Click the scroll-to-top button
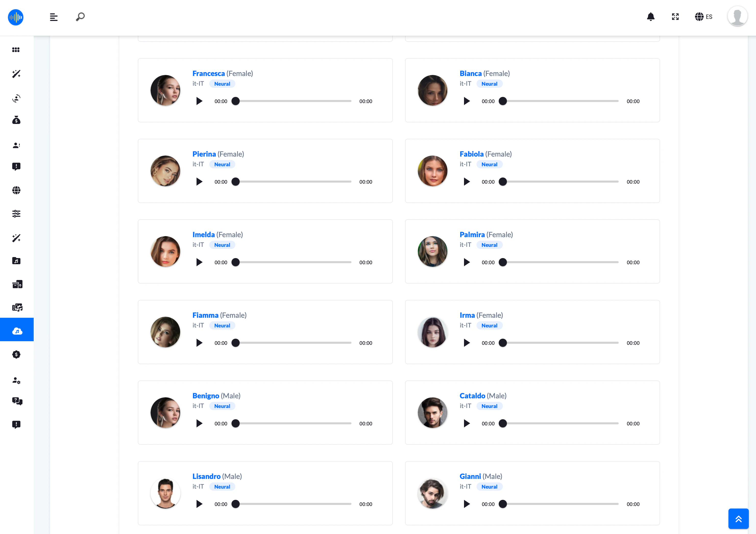The width and height of the screenshot is (756, 534). 738,519
